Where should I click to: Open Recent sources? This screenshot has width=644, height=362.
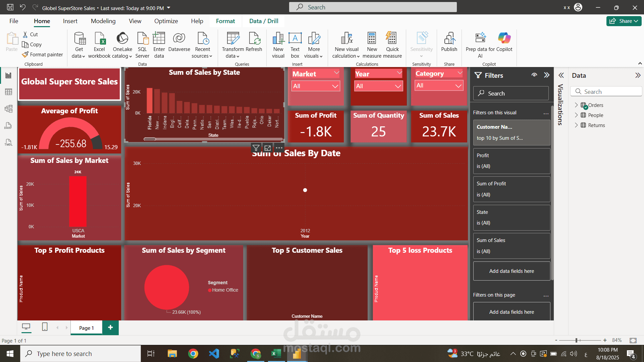202,45
